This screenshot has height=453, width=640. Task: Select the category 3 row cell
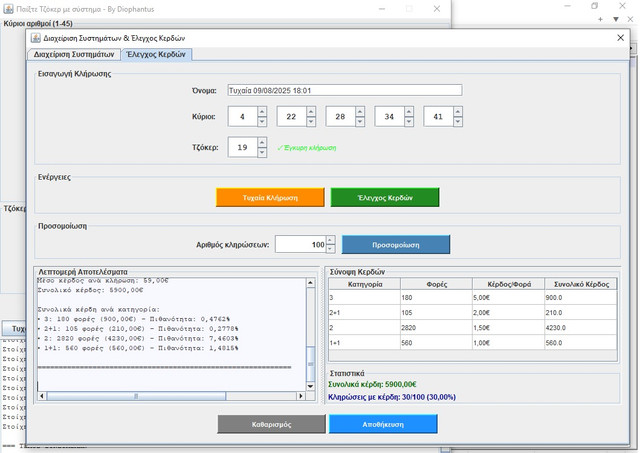click(365, 298)
